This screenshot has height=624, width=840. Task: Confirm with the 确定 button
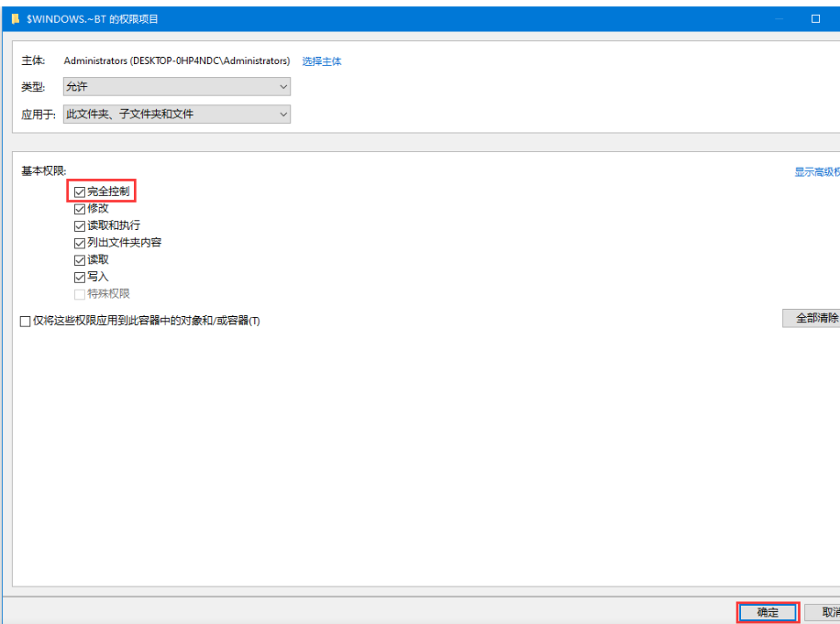click(768, 612)
